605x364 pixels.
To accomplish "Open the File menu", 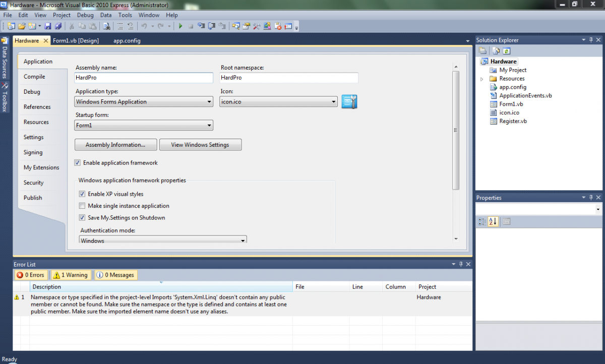I will pos(8,15).
